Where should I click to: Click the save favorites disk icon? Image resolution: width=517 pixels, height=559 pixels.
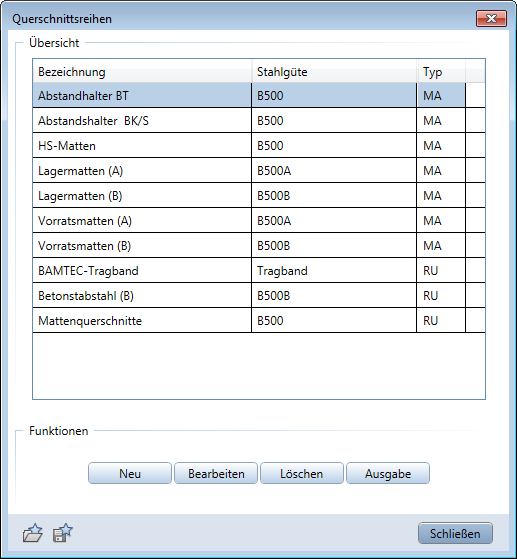(63, 533)
